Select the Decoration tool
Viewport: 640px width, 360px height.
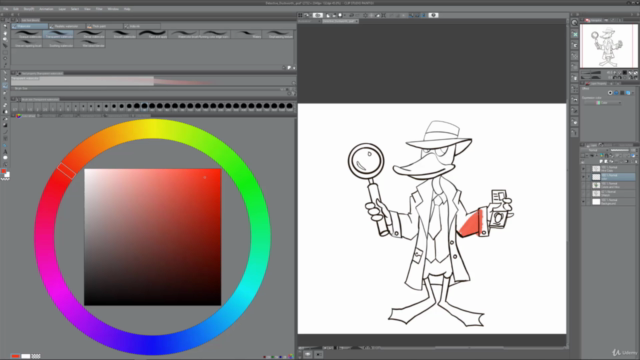coord(5,98)
